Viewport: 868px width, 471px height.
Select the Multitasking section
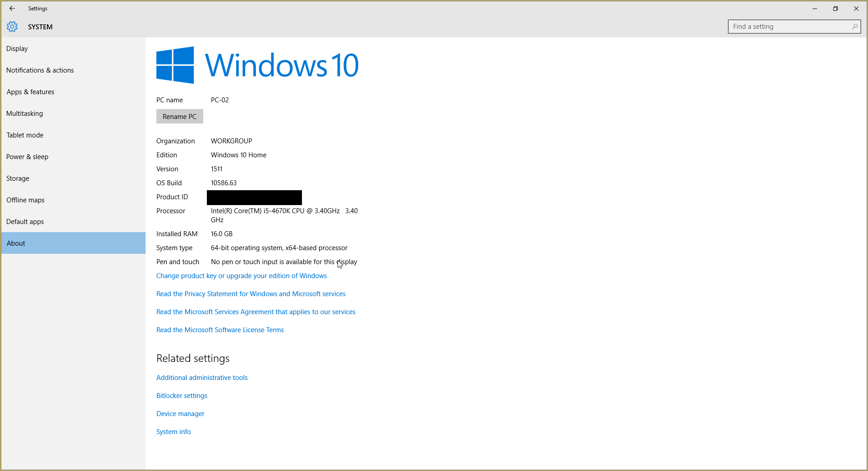[24, 113]
